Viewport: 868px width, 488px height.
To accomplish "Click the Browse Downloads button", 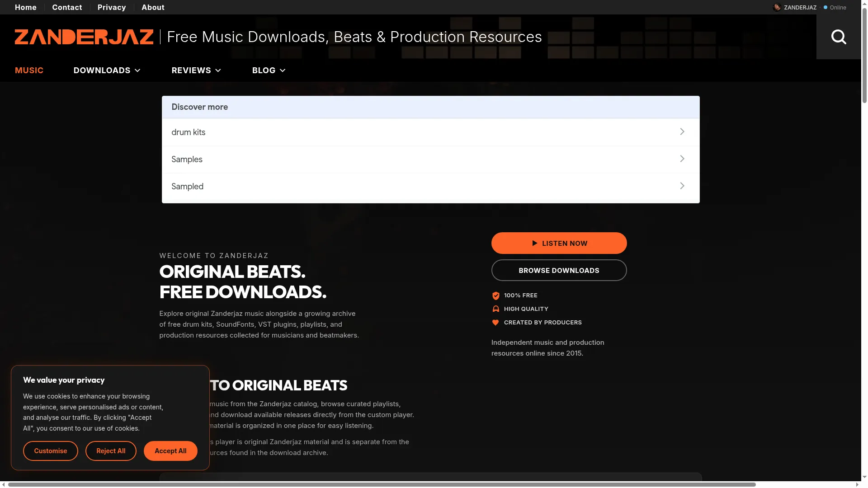I will coord(559,270).
